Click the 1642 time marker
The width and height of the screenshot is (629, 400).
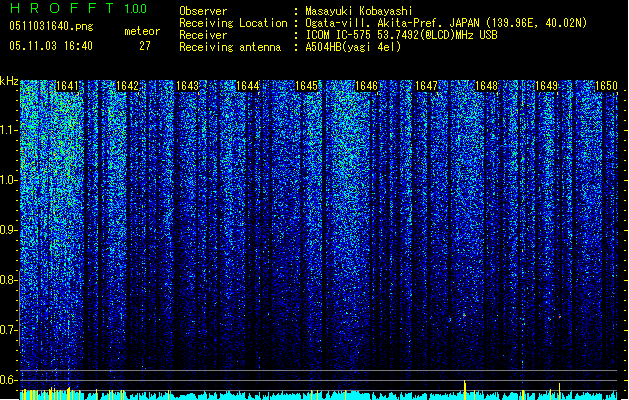tap(127, 86)
